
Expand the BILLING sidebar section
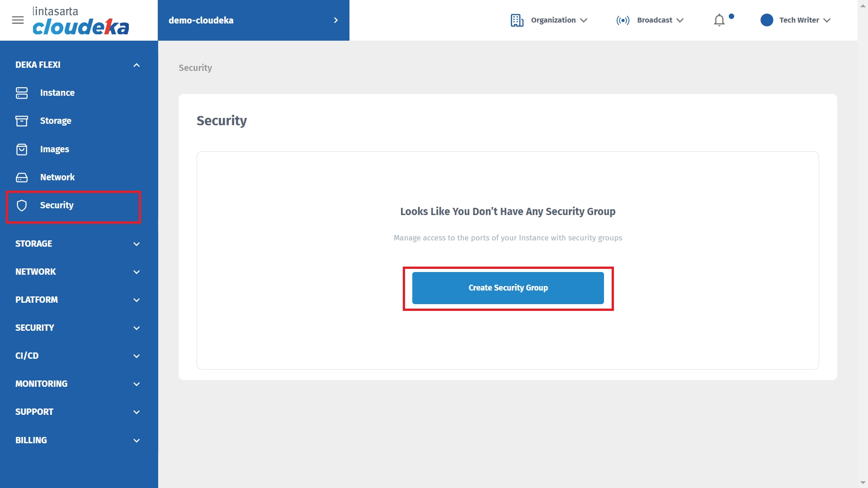coord(137,441)
